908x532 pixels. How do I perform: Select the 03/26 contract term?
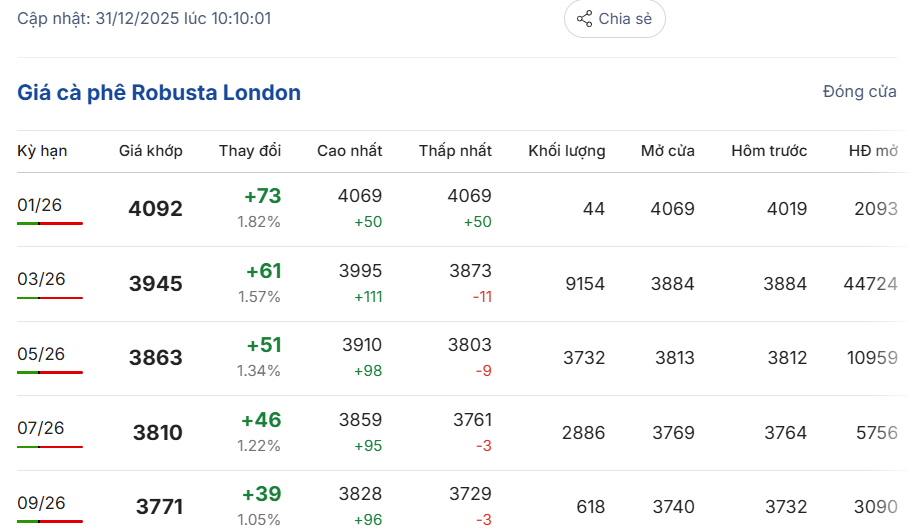[x=41, y=279]
